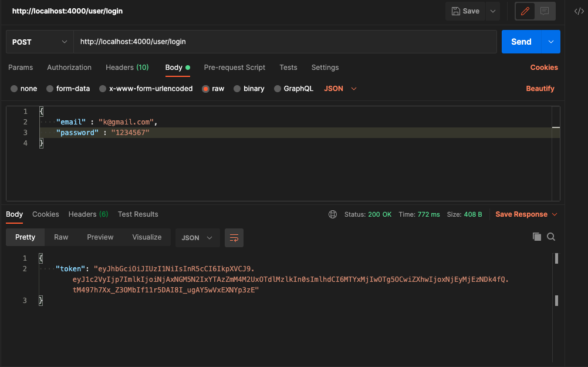Click the Save floppy disk icon
Viewport: 588px width, 367px height.
coord(455,11)
